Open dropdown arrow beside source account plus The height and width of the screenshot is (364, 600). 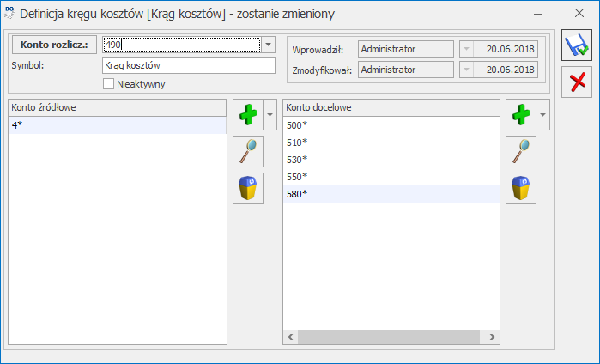(270, 114)
